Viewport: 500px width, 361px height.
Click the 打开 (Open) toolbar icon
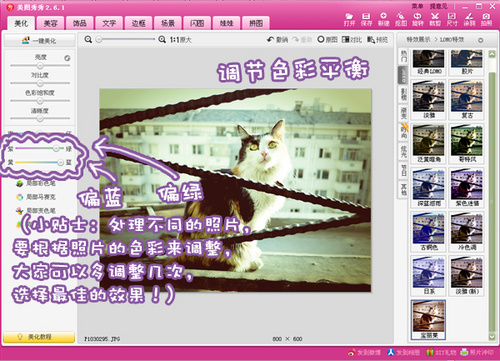pos(349,19)
